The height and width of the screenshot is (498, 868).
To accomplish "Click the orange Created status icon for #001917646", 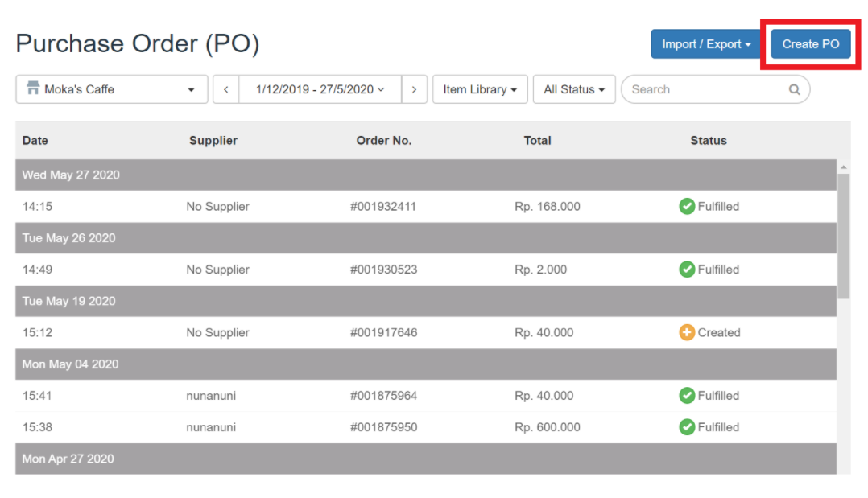I will pyautogui.click(x=687, y=332).
